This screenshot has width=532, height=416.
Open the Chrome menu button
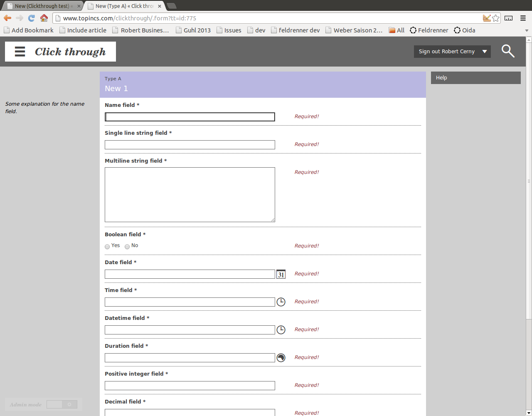click(523, 18)
